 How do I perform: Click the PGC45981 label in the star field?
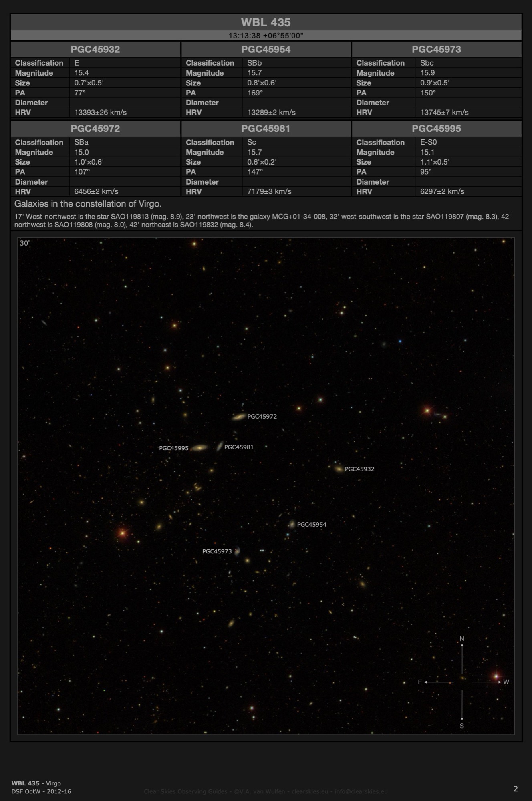239,447
